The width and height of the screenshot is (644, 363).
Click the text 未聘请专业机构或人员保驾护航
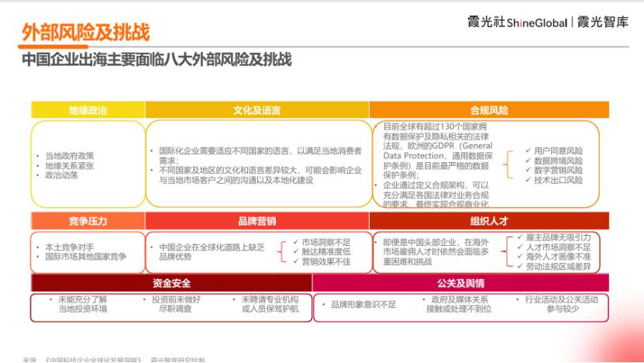coord(270,304)
